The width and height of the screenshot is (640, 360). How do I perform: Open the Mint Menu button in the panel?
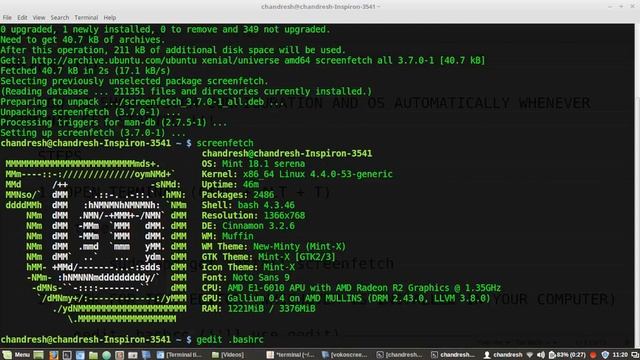[16, 355]
